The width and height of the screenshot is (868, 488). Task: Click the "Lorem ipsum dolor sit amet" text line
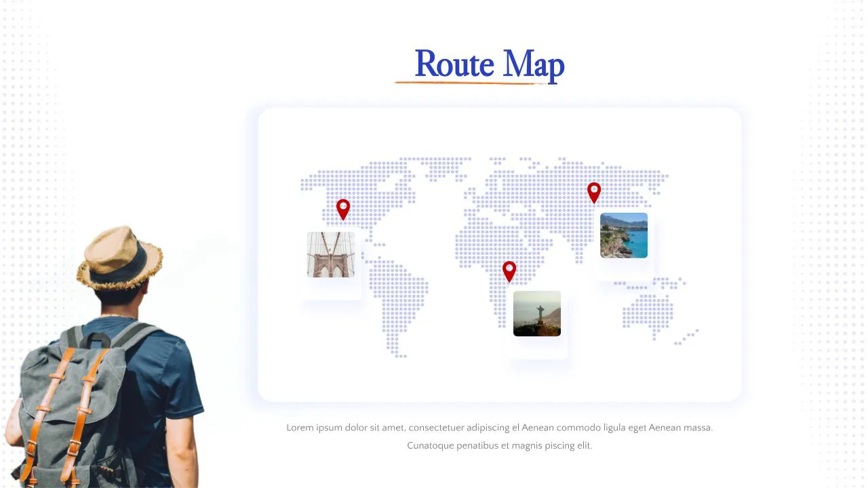(500, 428)
